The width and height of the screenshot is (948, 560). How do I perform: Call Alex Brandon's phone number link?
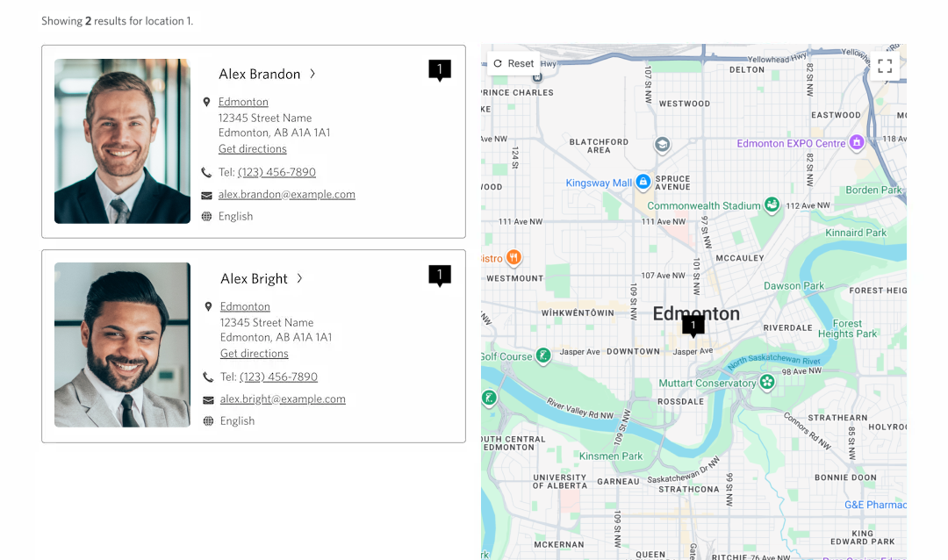[276, 173]
